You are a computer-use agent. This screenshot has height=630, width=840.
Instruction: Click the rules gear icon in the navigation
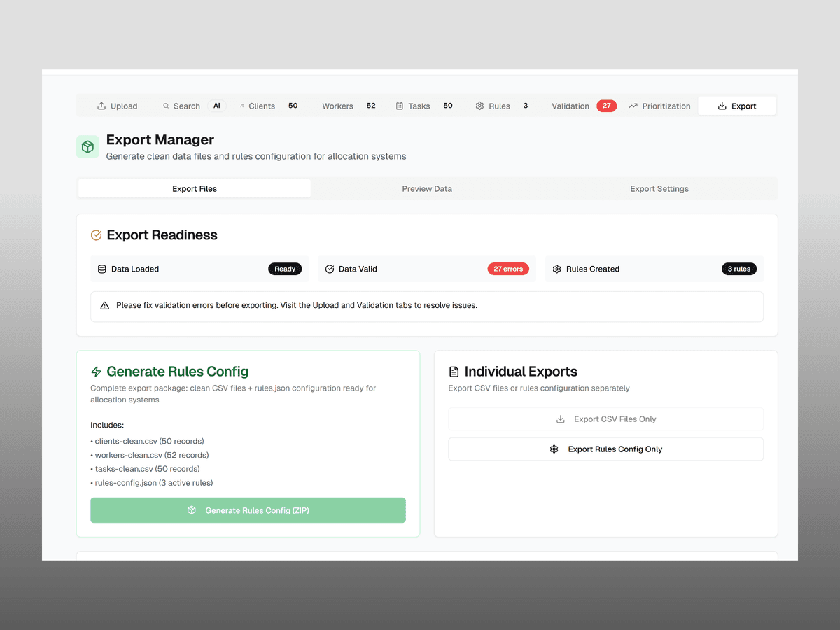(x=479, y=106)
